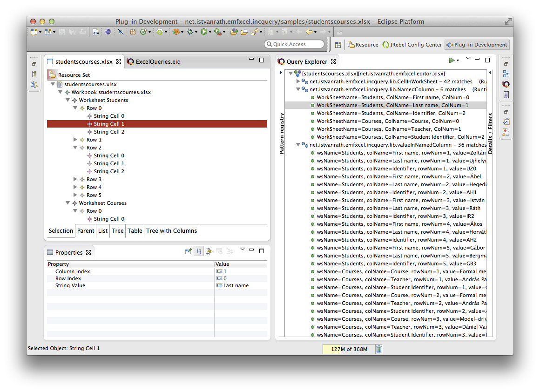Open the Details / Filters side panel

[490, 133]
